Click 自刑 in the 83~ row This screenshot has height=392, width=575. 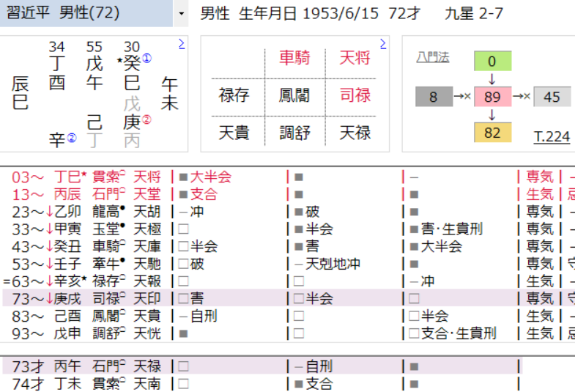click(x=204, y=316)
